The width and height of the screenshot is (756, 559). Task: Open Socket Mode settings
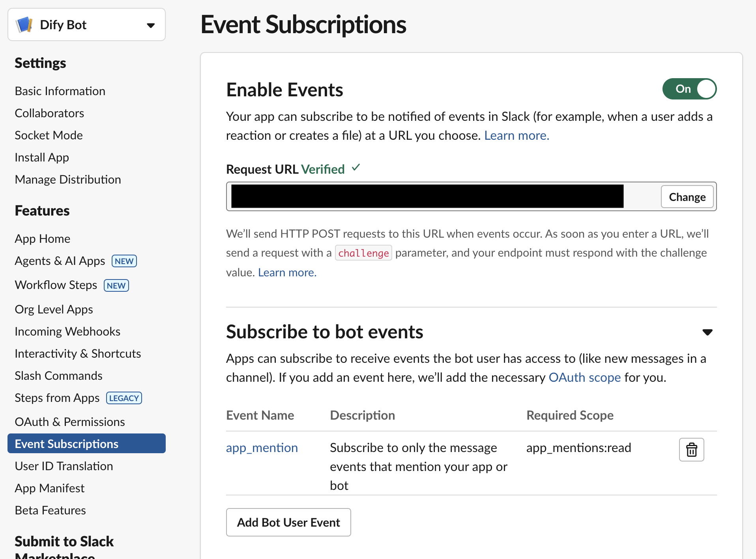pyautogui.click(x=49, y=135)
